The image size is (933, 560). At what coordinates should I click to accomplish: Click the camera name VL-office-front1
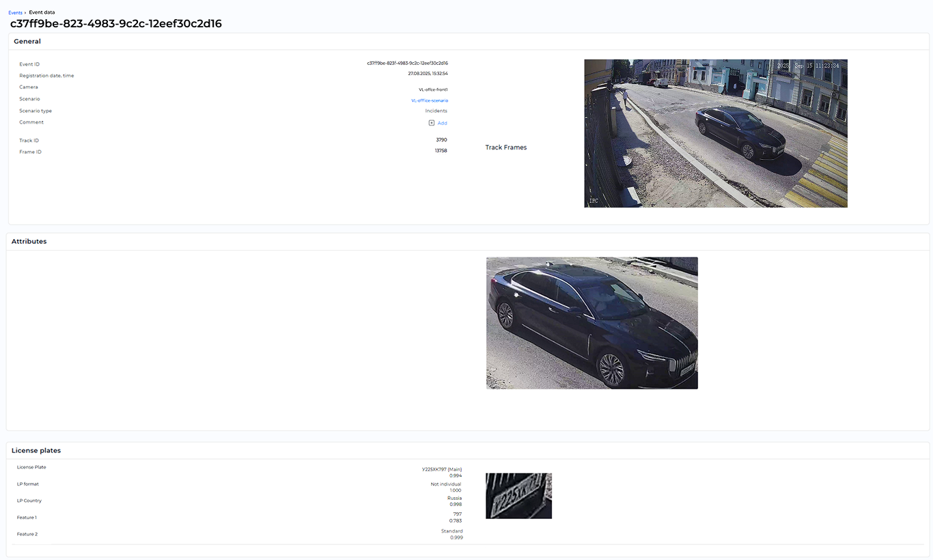coord(433,89)
